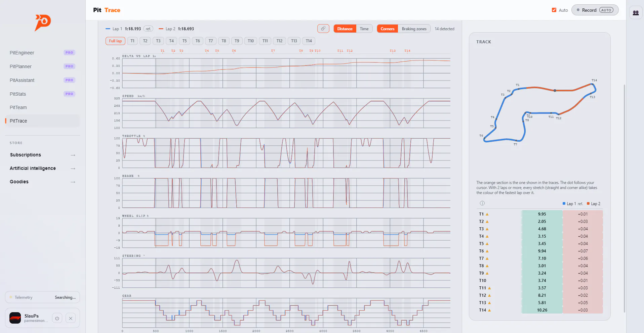
Task: Click the T13 marker above delta chart
Action: tap(393, 51)
